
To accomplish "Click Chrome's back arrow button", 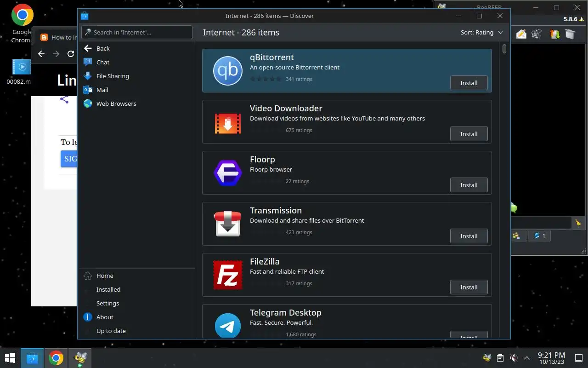I will 41,54.
